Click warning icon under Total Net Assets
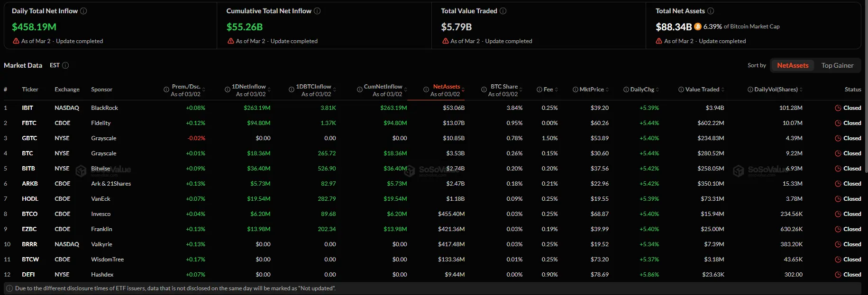This screenshot has width=868, height=295. click(659, 41)
